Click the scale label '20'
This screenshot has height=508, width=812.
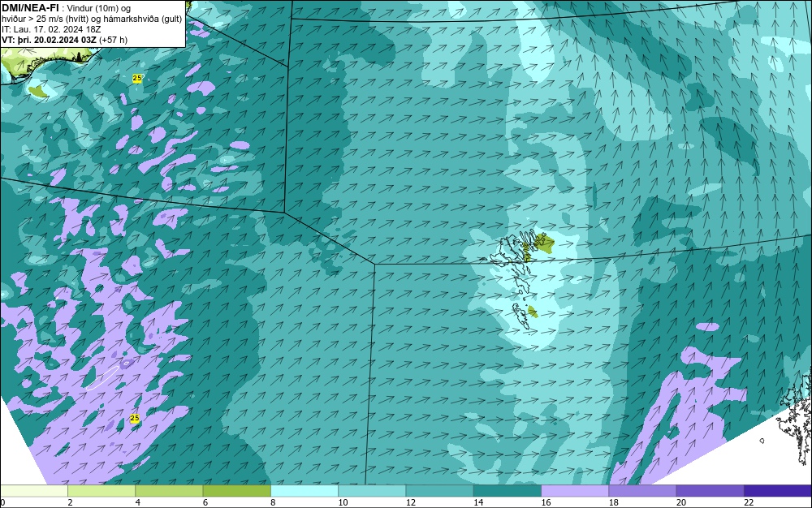pyautogui.click(x=681, y=502)
